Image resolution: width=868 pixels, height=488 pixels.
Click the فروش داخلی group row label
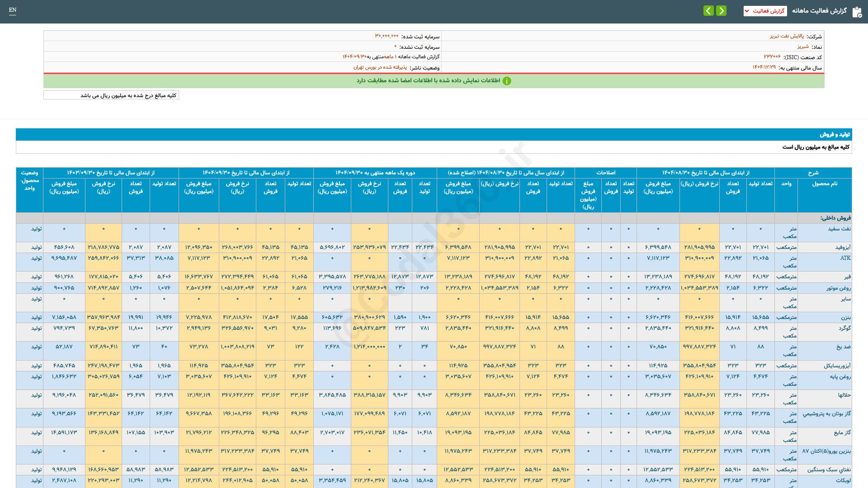(x=835, y=218)
